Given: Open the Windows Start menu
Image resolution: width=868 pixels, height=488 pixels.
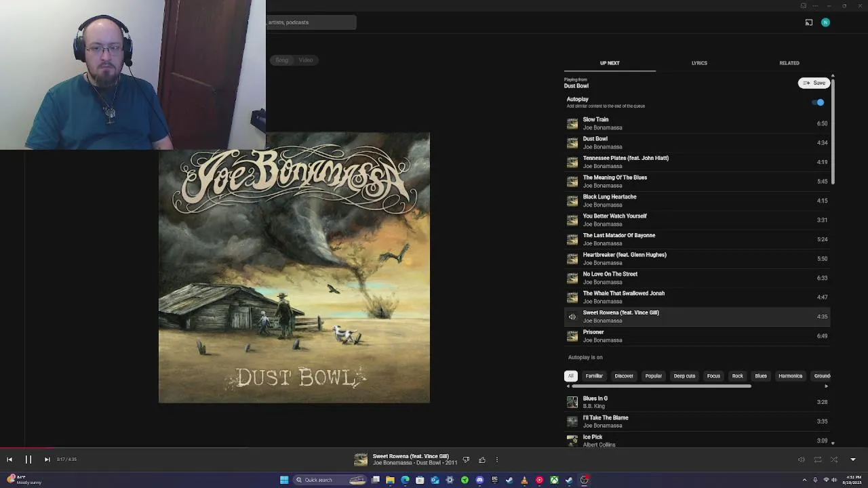Looking at the screenshot, I should [x=284, y=480].
